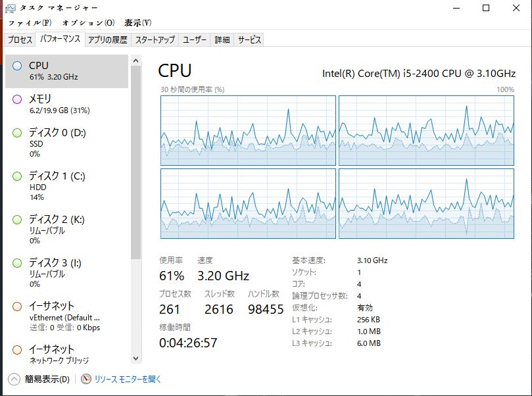Open the 表示(V) menu
The height and width of the screenshot is (396, 532).
click(137, 23)
